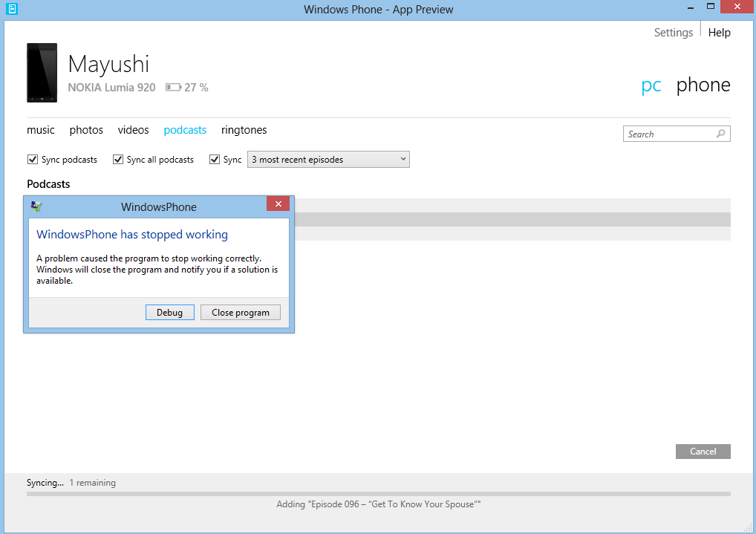The width and height of the screenshot is (756, 534).
Task: Open the ringtones tab
Action: 244,130
